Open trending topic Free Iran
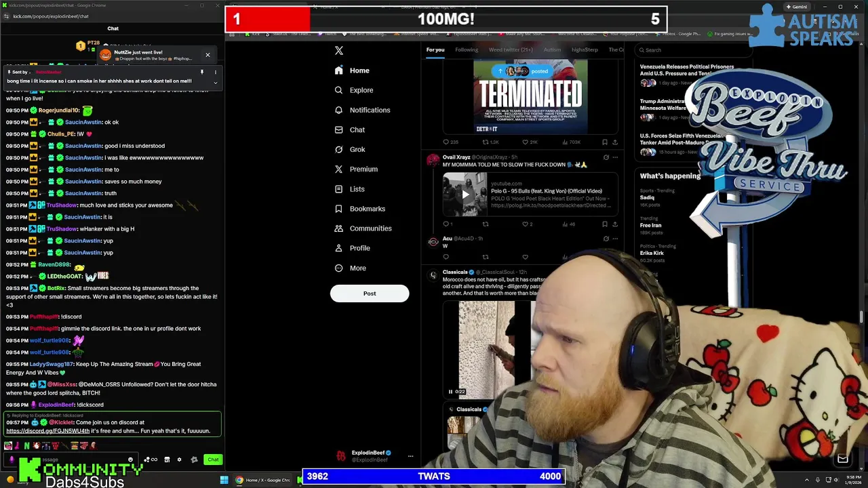 (651, 225)
